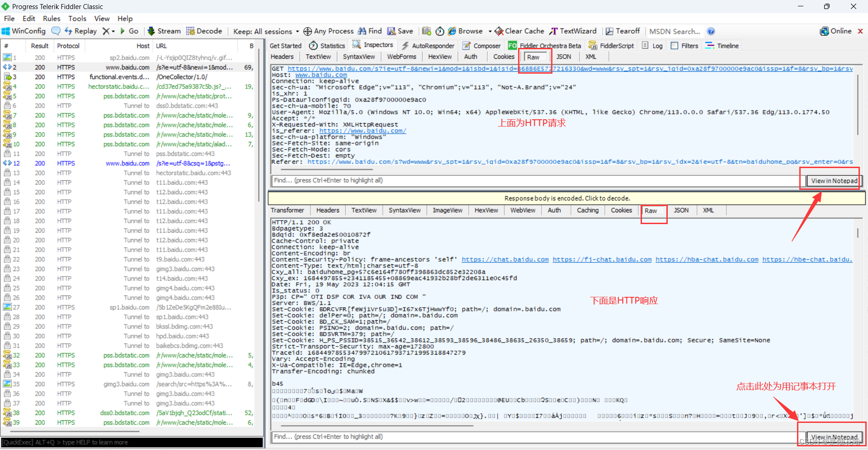The height and width of the screenshot is (450, 868).
Task: Open the Rules menu
Action: point(52,19)
